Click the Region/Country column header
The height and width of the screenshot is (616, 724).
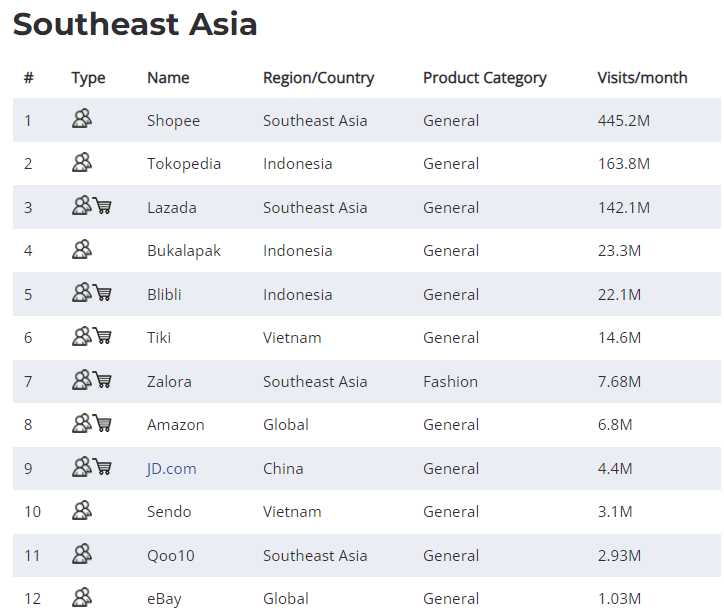click(318, 78)
